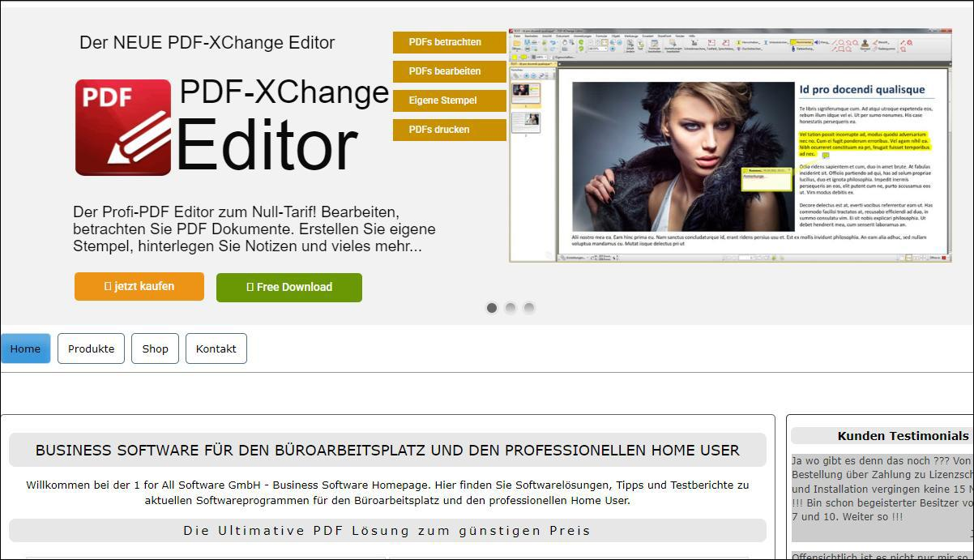Go to the third carousel slide dot
The height and width of the screenshot is (560, 974).
(529, 308)
